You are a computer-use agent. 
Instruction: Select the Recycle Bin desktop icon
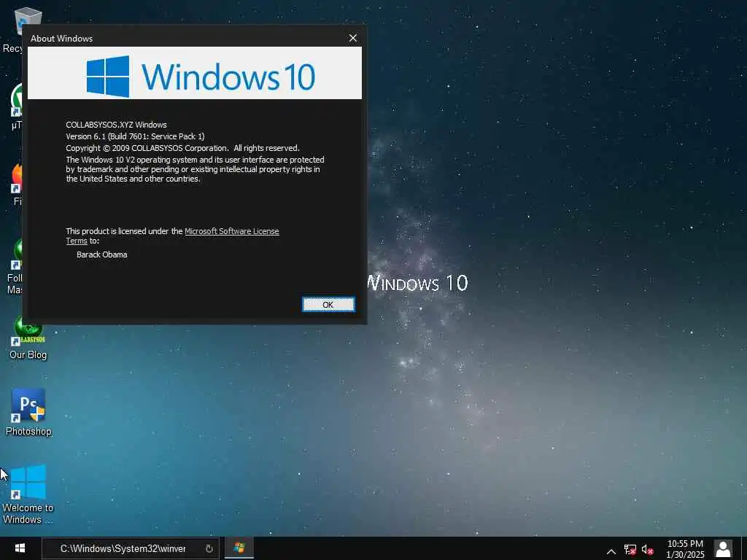tap(19, 29)
